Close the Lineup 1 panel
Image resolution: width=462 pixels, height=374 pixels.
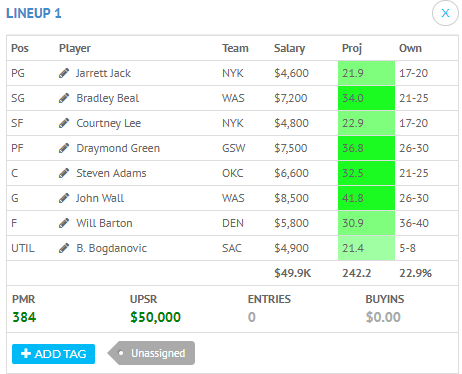(x=445, y=13)
